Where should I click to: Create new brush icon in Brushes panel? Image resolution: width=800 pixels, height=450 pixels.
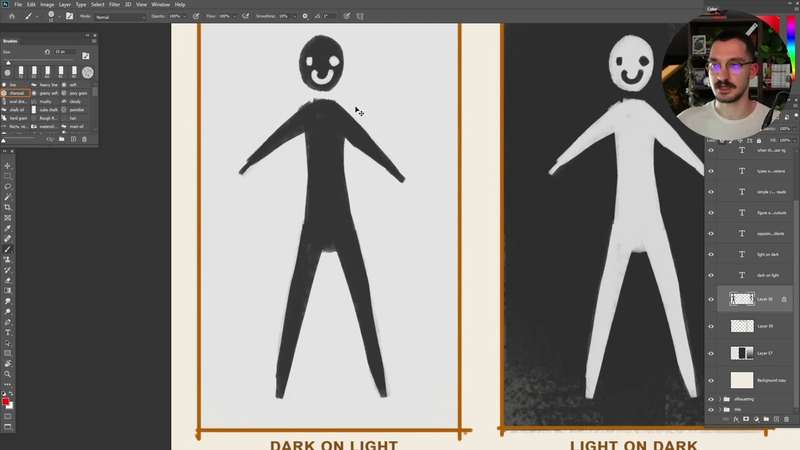(73, 139)
